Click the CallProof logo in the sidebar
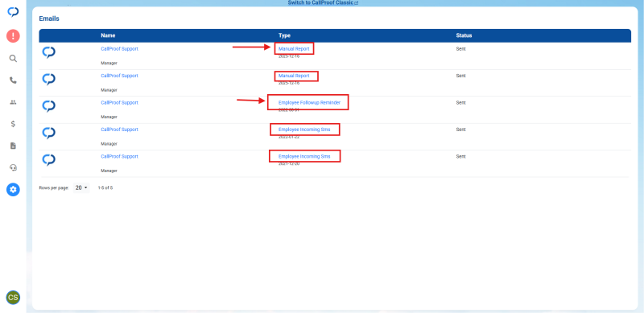 tap(13, 12)
